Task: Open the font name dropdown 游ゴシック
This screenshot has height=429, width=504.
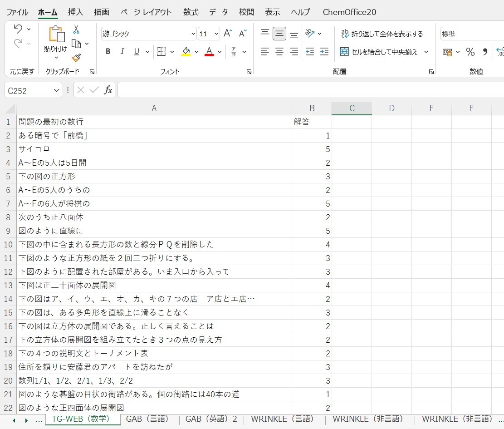Action: [x=193, y=34]
